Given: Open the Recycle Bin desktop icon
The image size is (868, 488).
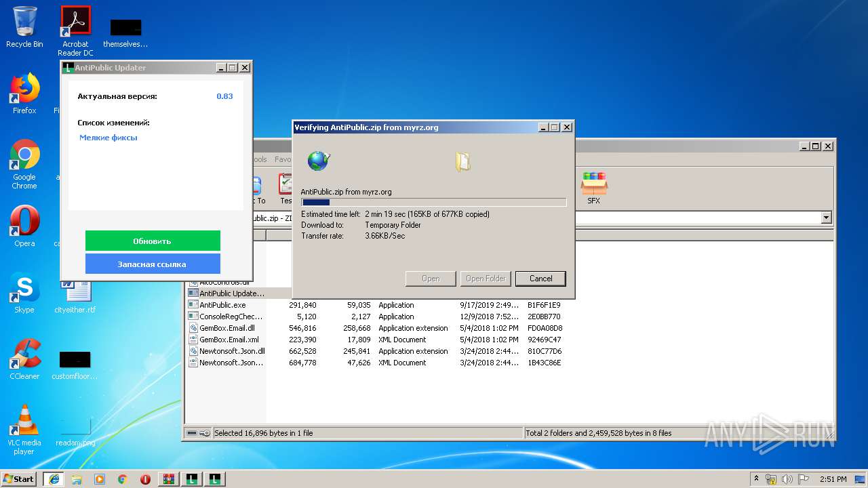Looking at the screenshot, I should [24, 27].
